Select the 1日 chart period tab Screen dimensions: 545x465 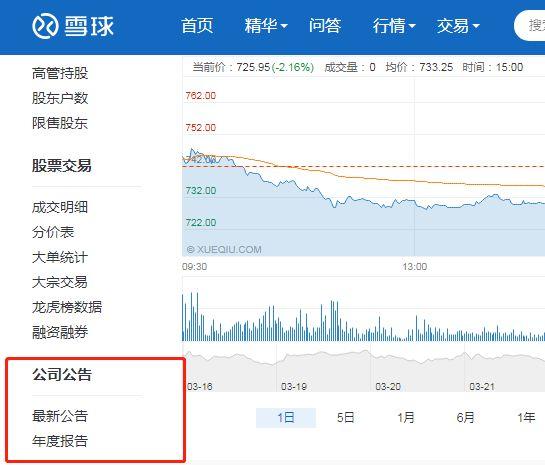point(286,417)
